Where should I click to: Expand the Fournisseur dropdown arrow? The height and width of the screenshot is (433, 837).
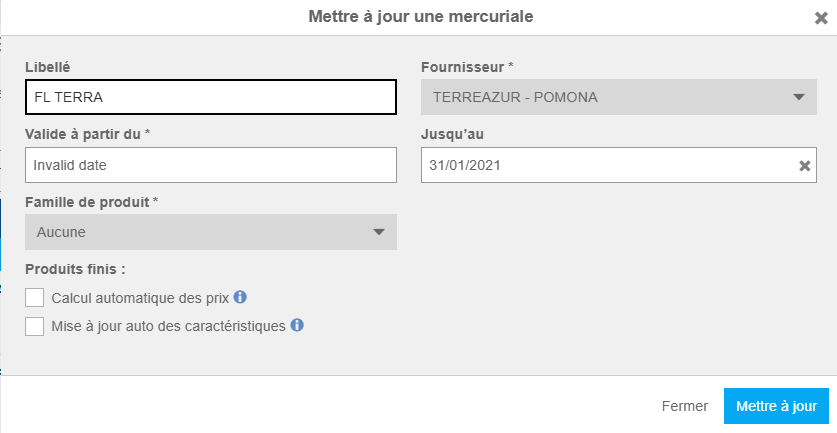(x=798, y=97)
